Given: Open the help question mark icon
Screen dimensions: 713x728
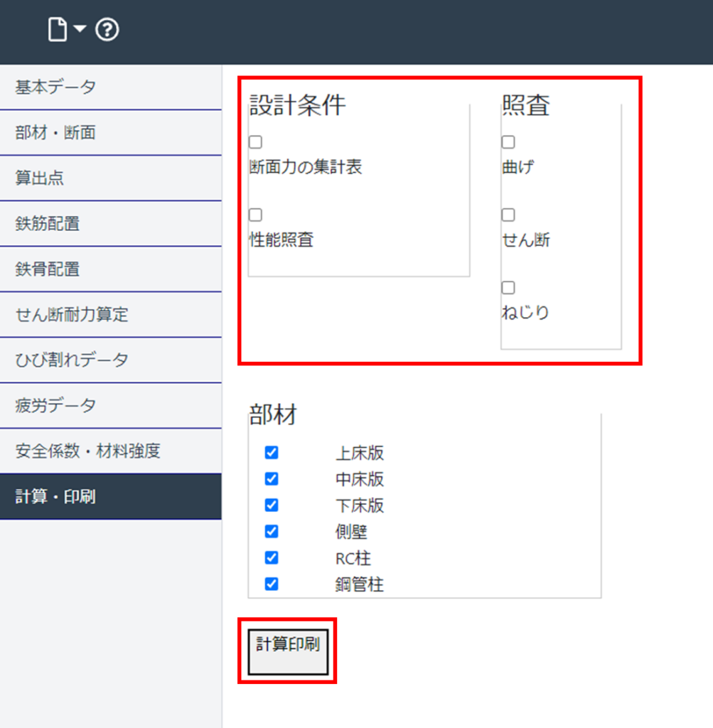Looking at the screenshot, I should point(107,30).
